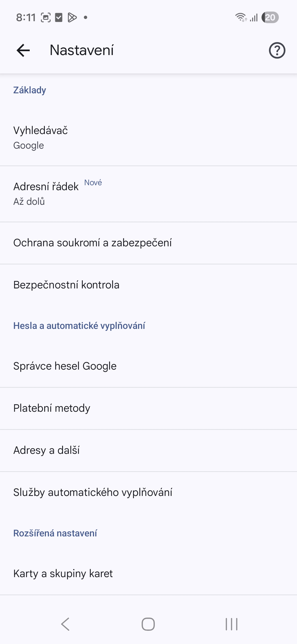Viewport: 297px width, 644px height.
Task: Open the Adresní řádek setting
Action: [148, 194]
